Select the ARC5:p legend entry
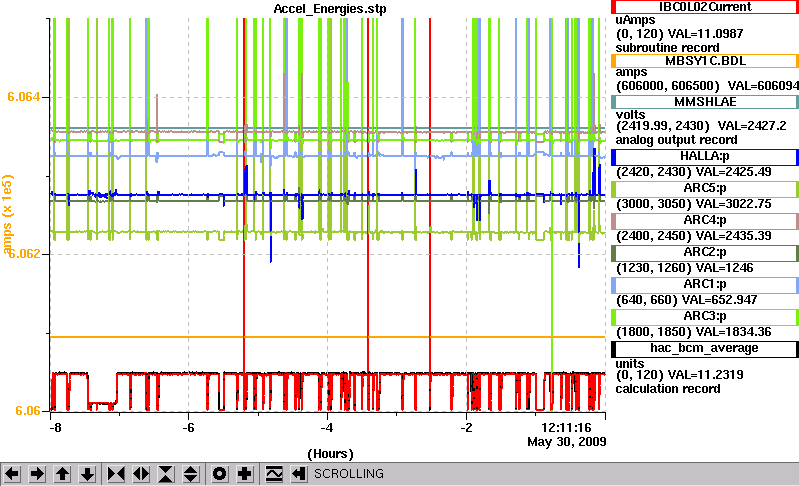The width and height of the screenshot is (799, 486). coord(705,189)
